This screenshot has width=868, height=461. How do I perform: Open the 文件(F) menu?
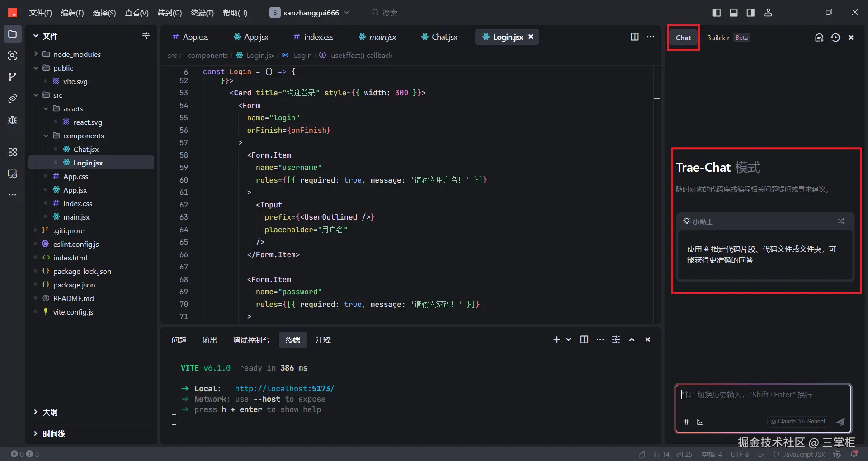pyautogui.click(x=40, y=13)
